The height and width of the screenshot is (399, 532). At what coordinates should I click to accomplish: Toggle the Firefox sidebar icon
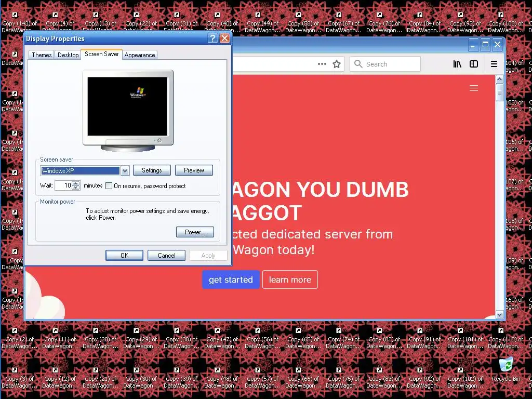pyautogui.click(x=474, y=64)
